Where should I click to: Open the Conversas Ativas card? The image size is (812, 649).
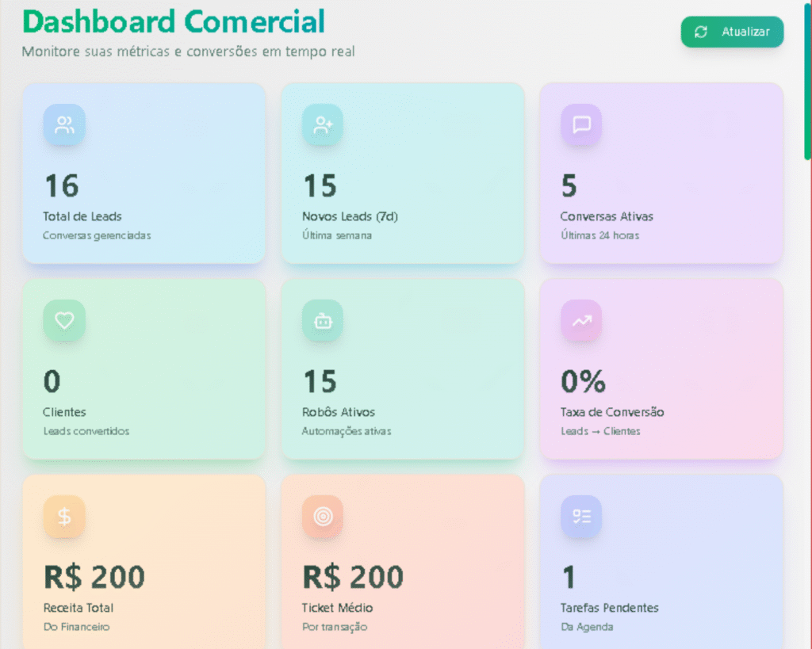click(661, 174)
